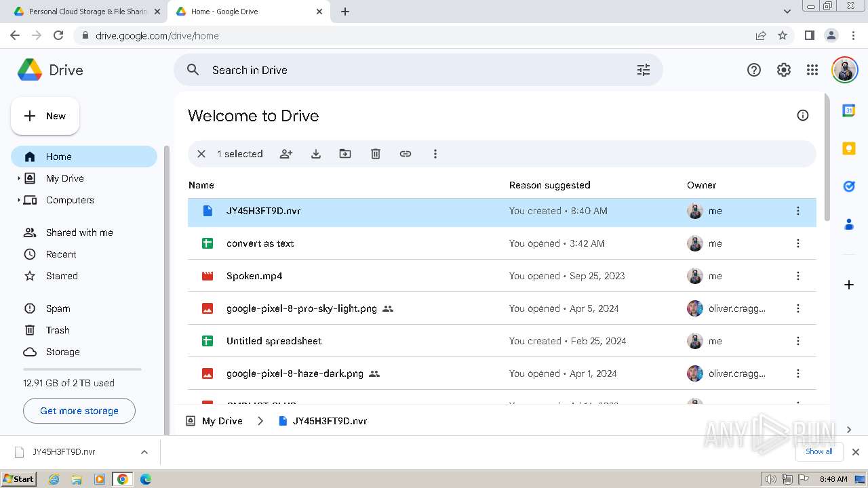Open more actions for Spoken.mp4
This screenshot has width=868, height=488.
tap(798, 276)
